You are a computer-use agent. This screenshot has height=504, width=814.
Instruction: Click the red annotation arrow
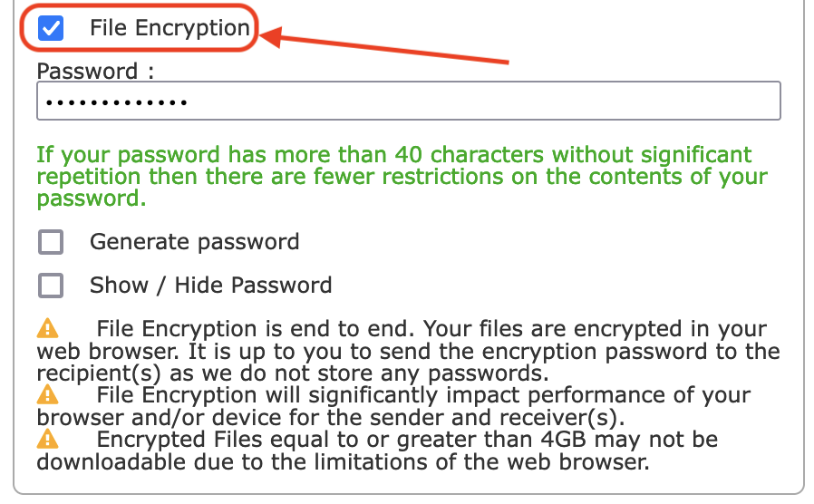pos(390,49)
